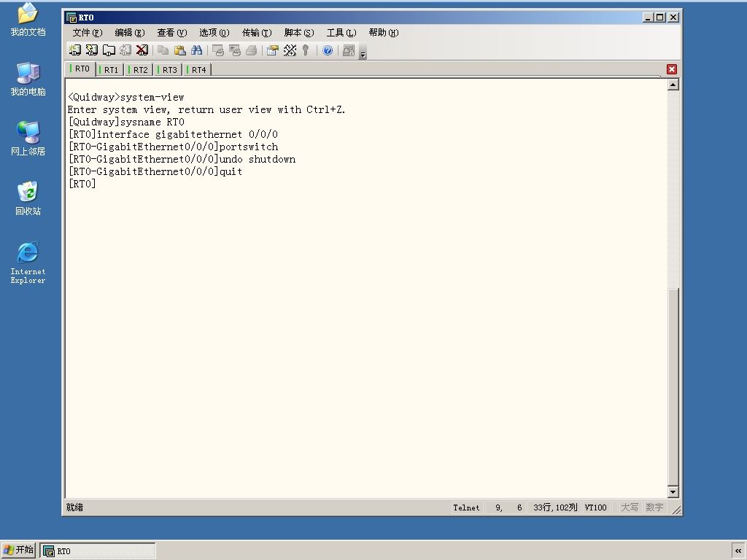747x560 pixels.
Task: Close the active tab with red X
Action: [672, 69]
